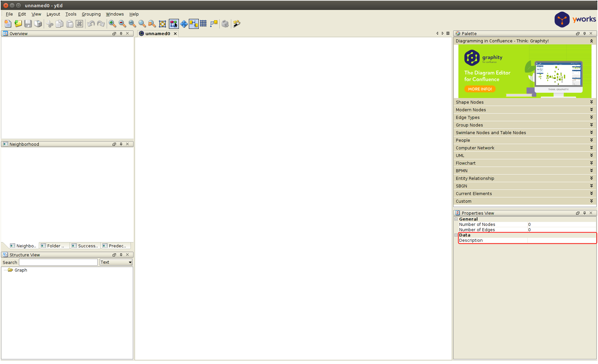Image resolution: width=598 pixels, height=364 pixels.
Task: Open a file using the folder icon
Action: tap(18, 24)
